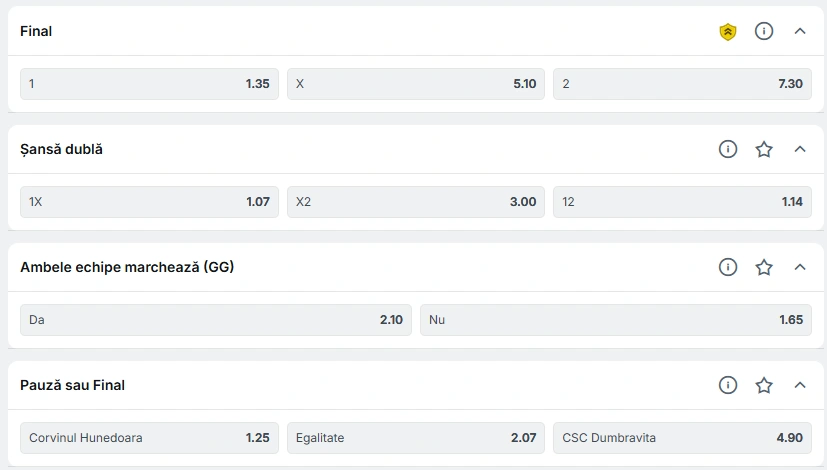The image size is (827, 470).
Task: Collapse the Final market section
Action: click(x=799, y=31)
